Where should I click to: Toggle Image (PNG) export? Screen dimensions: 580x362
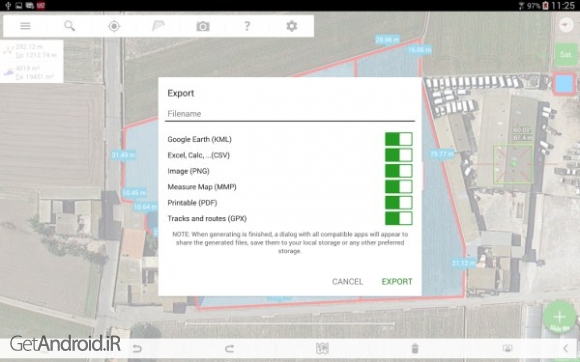click(398, 171)
